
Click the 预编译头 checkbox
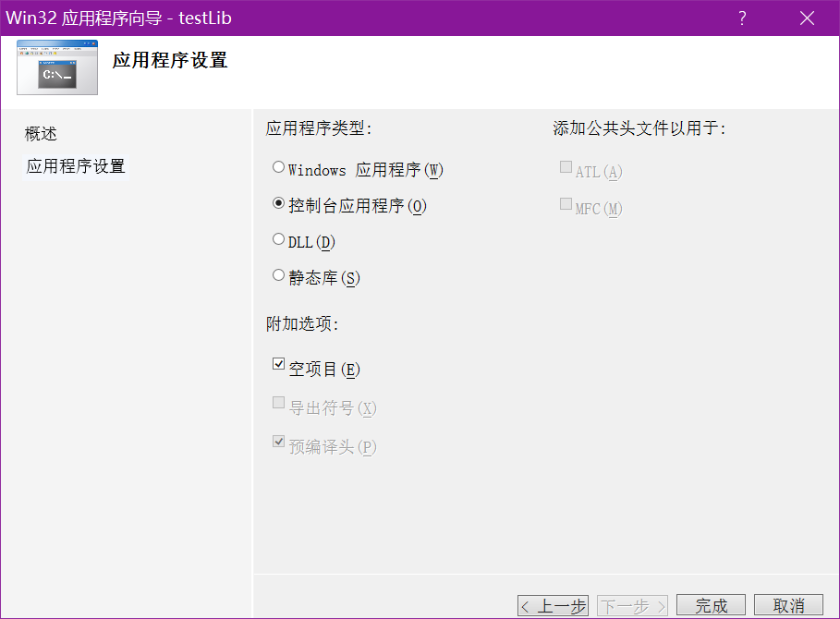click(278, 443)
